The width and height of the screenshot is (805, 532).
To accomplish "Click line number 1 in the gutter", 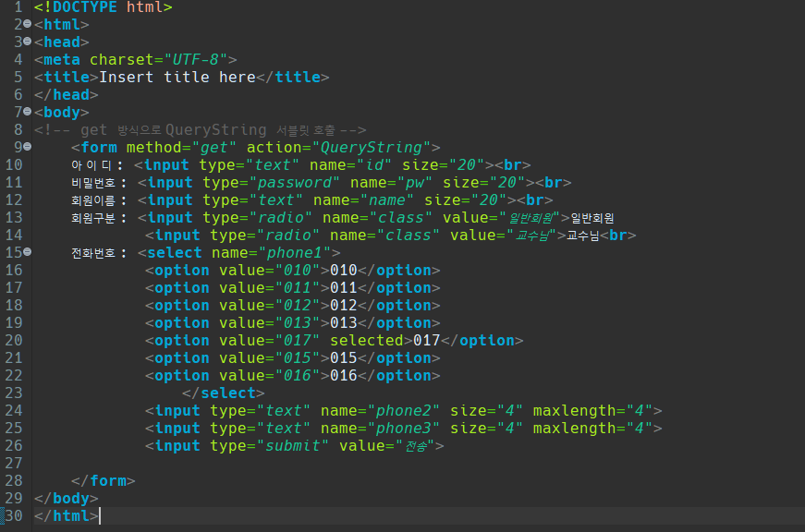I will point(18,7).
